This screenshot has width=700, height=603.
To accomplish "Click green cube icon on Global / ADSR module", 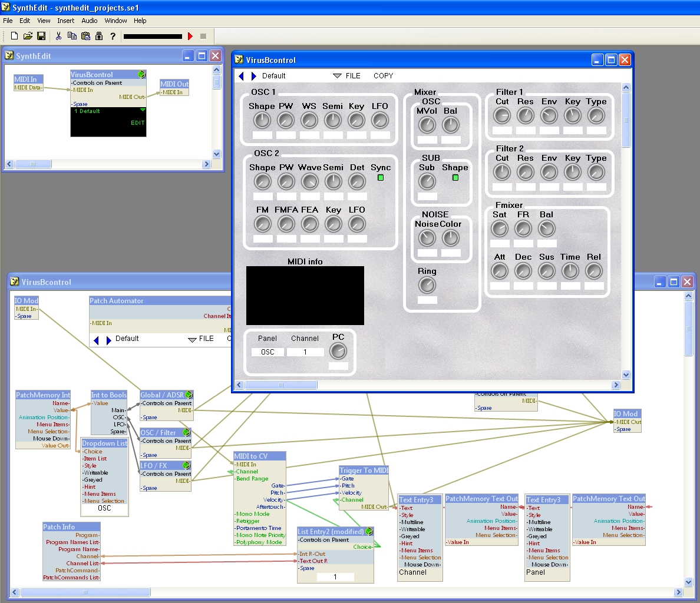I will 189,395.
